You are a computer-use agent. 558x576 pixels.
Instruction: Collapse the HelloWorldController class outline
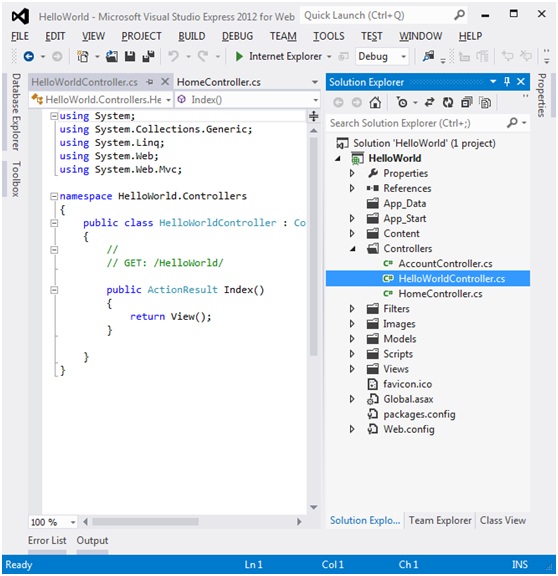[54, 223]
